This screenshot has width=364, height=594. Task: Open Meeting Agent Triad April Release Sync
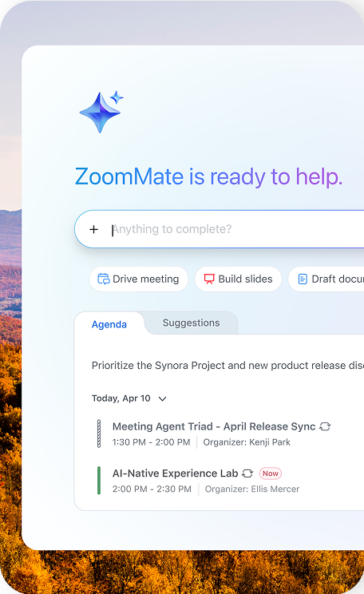point(214,426)
